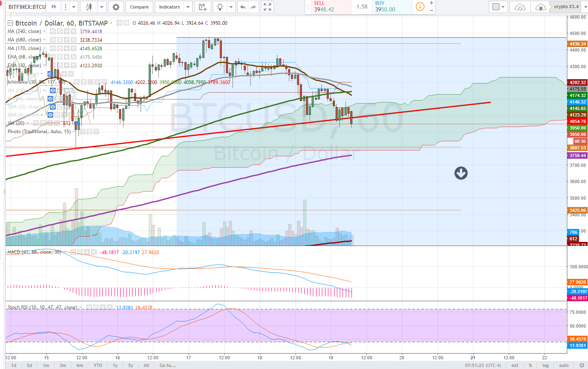Remove the EMA (30, close) indicator
588x369 pixels.
click(73, 65)
